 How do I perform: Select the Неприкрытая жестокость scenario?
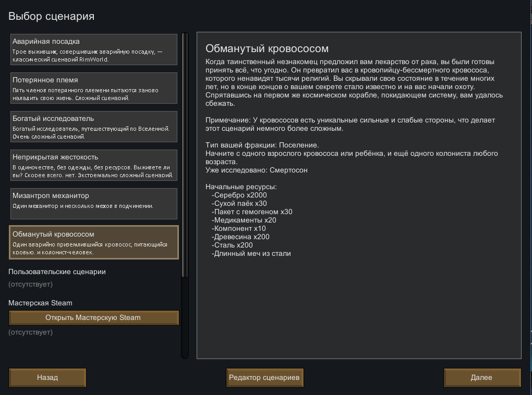point(94,165)
